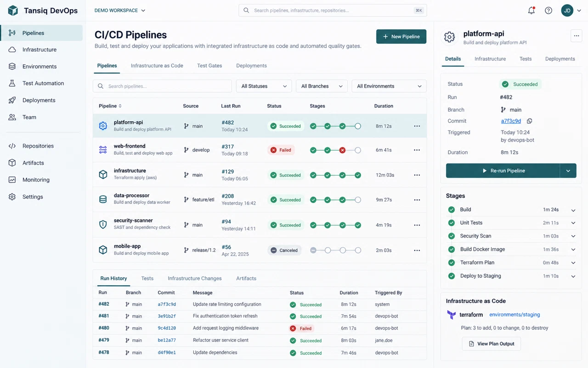This screenshot has height=368, width=588.
Task: Switch to the Test Gates tab
Action: (x=209, y=66)
